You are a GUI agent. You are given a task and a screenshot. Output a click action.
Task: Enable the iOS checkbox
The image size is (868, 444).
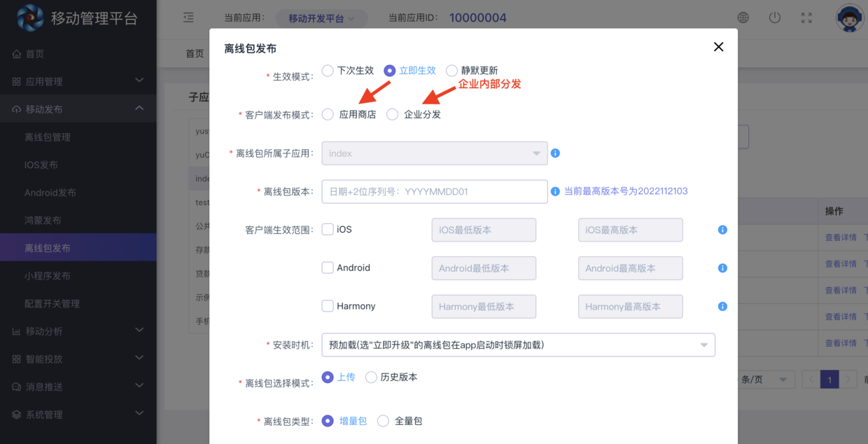327,229
